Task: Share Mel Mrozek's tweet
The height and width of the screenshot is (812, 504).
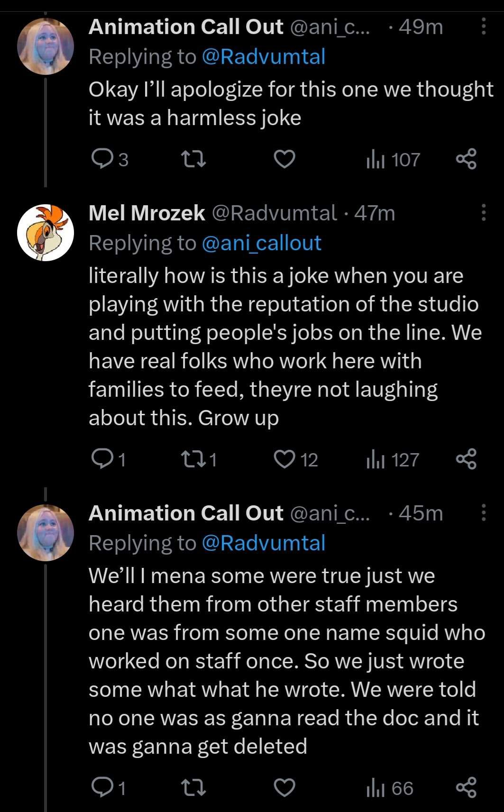Action: point(466,459)
